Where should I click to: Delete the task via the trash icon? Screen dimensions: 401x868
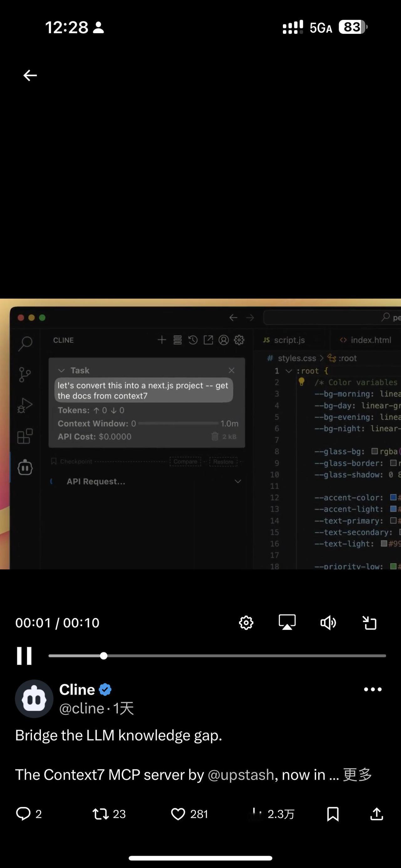215,437
